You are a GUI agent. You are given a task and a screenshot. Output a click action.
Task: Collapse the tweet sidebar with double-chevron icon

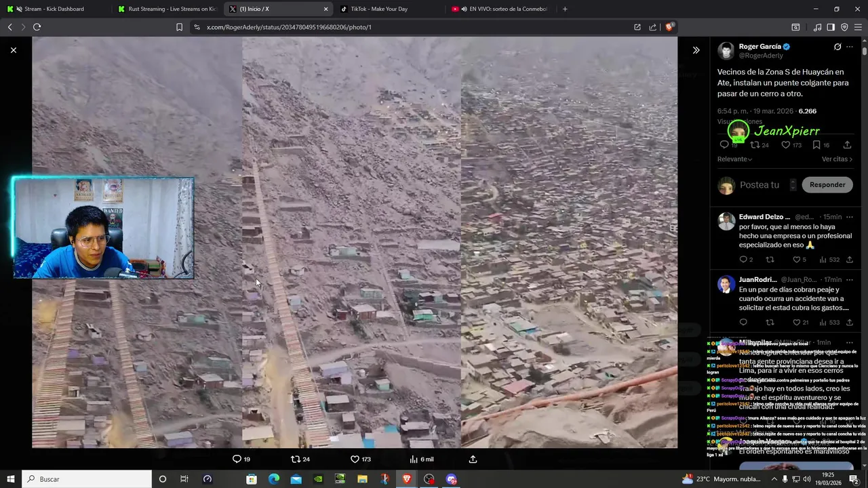[696, 50]
